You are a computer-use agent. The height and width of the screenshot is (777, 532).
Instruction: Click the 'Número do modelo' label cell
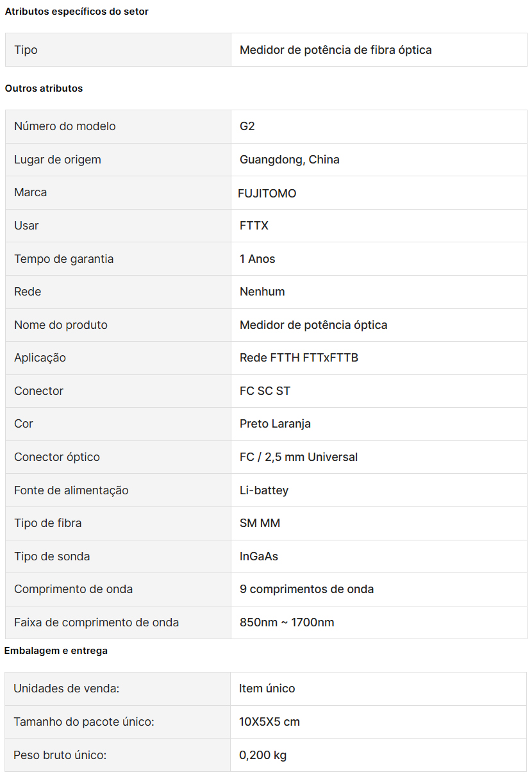[65, 126]
